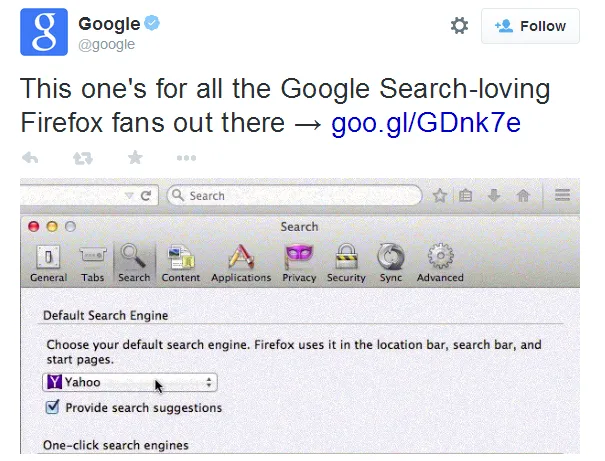Open the Security padlock pane
This screenshot has height=461, width=605.
(x=346, y=263)
